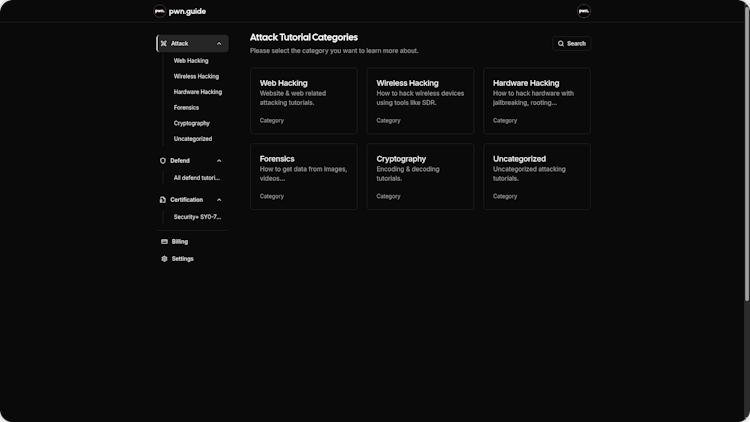The height and width of the screenshot is (422, 750).
Task: Open Forensics from the sidebar list
Action: coord(186,107)
